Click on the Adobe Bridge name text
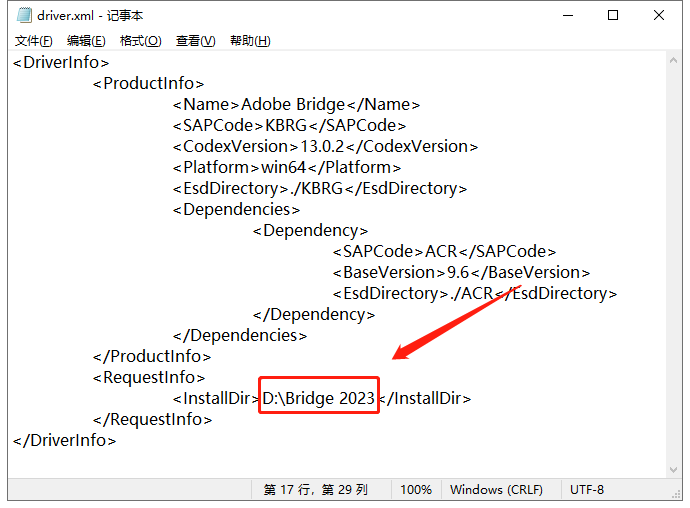This screenshot has width=690, height=508. 293,104
